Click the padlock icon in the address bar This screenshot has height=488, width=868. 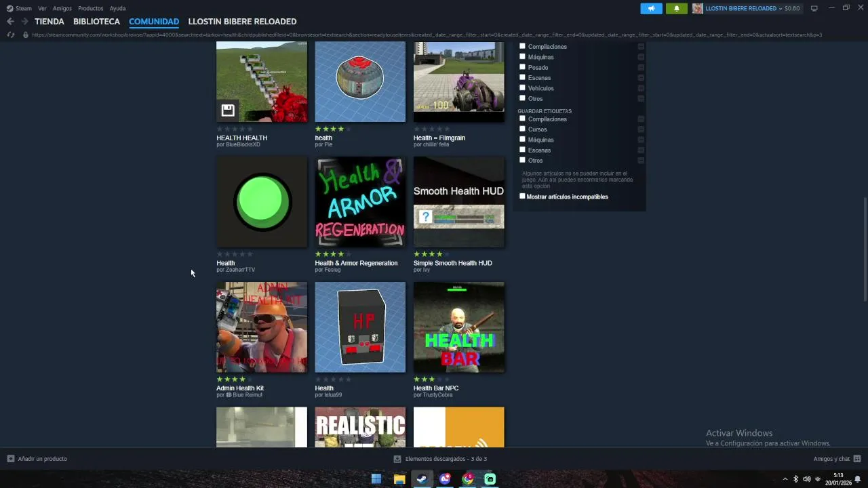26,35
